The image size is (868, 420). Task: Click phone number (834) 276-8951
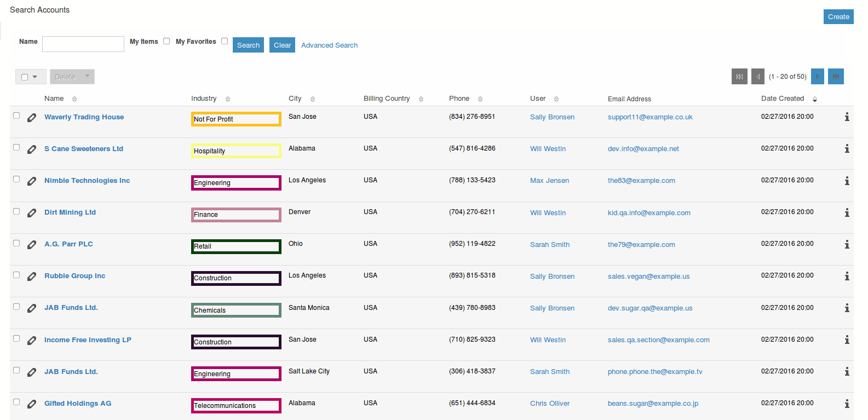click(x=472, y=117)
